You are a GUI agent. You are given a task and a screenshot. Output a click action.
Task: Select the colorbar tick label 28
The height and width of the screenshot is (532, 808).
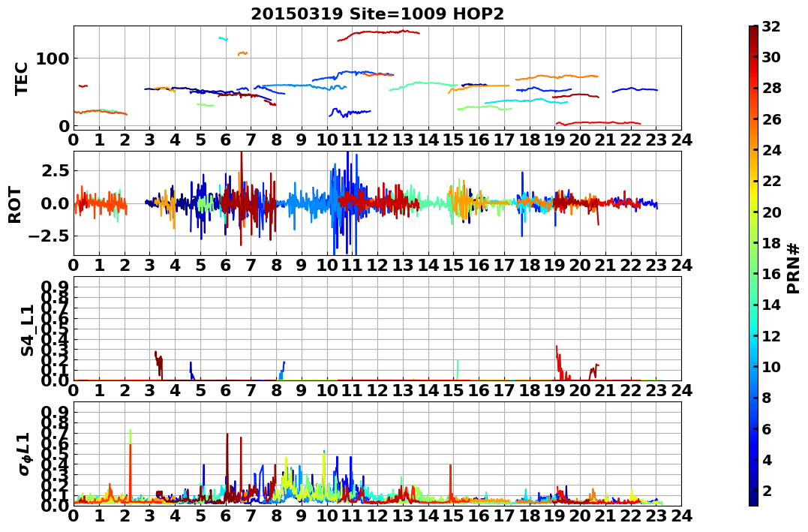click(771, 88)
